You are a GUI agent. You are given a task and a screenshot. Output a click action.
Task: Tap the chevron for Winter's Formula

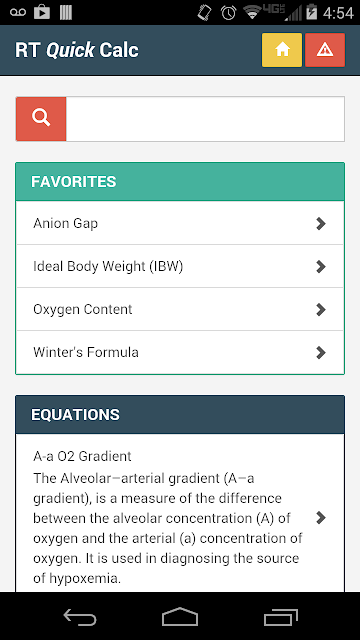click(321, 352)
